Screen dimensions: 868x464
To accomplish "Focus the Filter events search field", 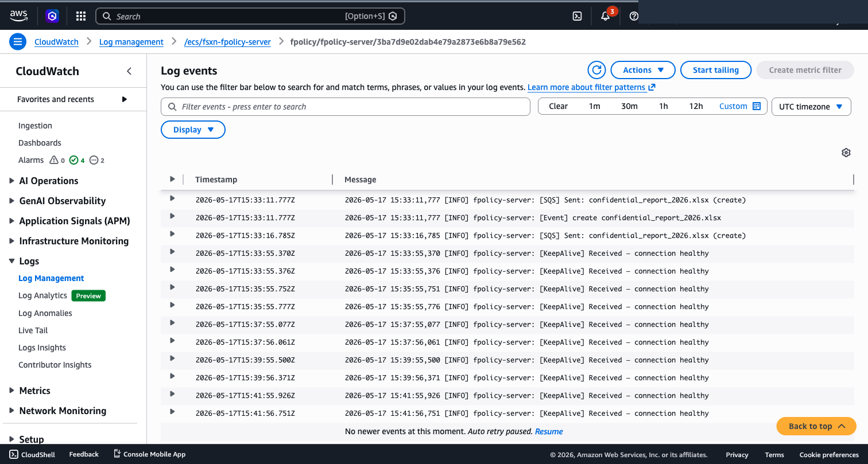I will click(346, 107).
